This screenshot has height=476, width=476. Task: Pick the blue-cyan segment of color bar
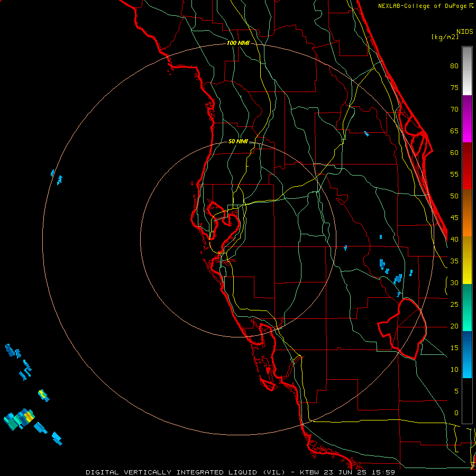[x=467, y=354]
